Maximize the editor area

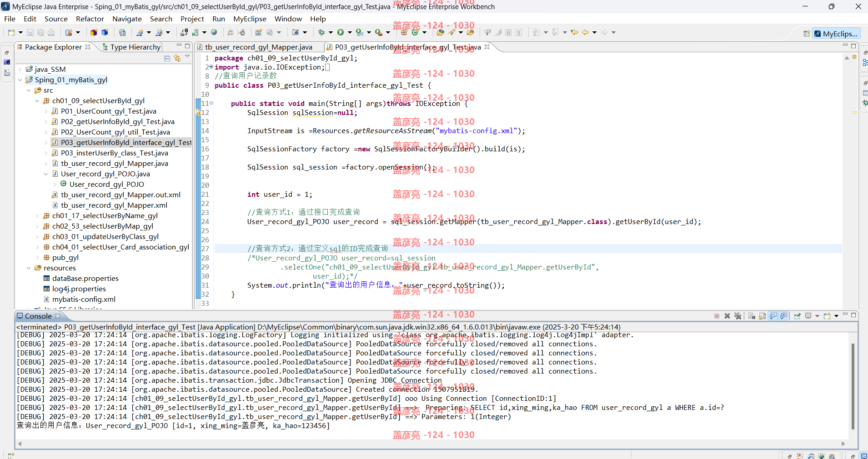853,46
